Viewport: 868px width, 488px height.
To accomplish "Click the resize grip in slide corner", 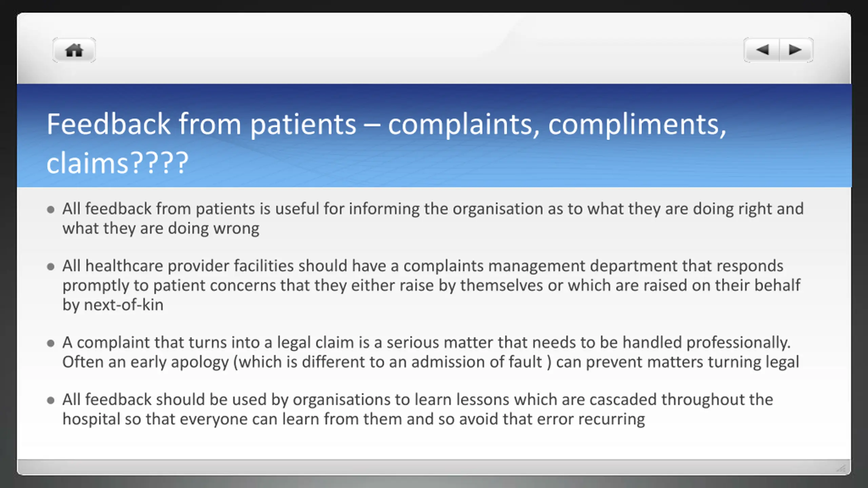I will click(841, 468).
